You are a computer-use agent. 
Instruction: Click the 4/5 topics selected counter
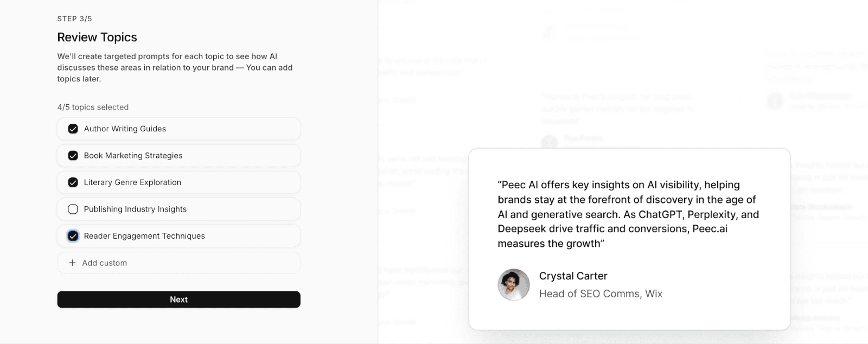[92, 107]
